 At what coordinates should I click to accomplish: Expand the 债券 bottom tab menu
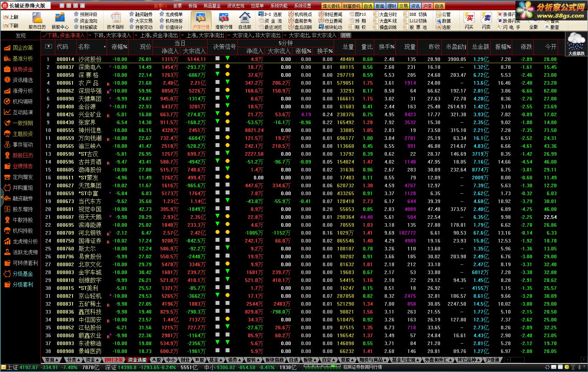(235, 360)
